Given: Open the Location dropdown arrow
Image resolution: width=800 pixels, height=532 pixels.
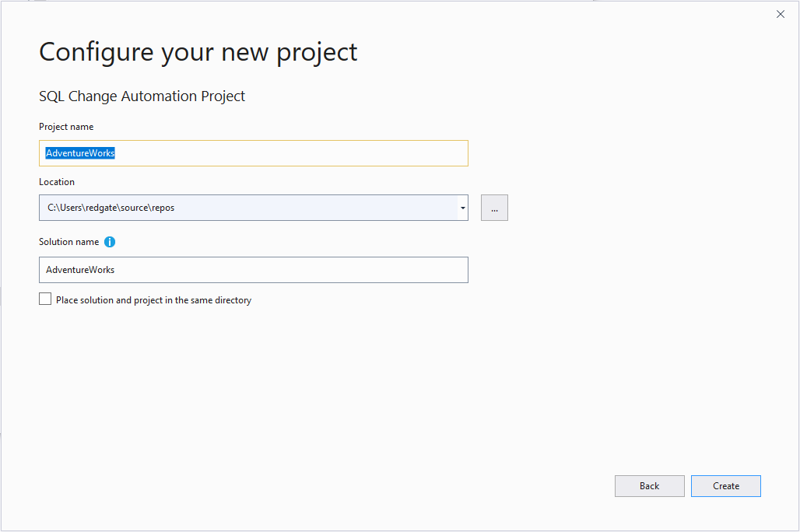Looking at the screenshot, I should [462, 208].
